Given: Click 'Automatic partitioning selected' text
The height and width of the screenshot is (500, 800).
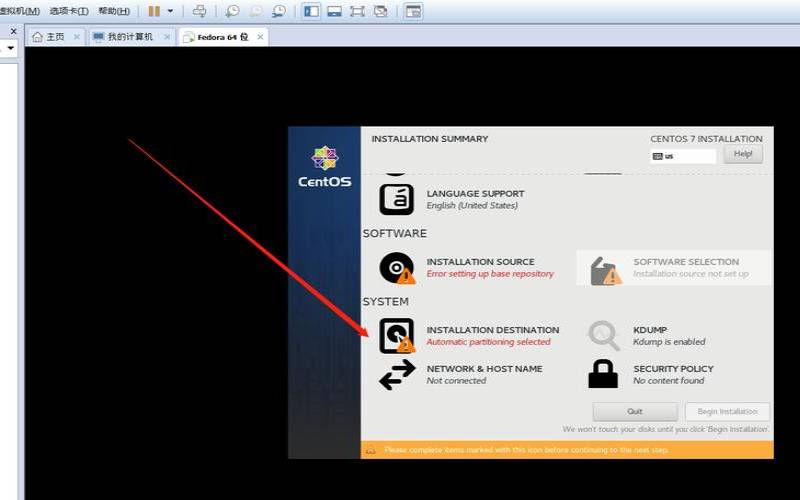Looking at the screenshot, I should [488, 342].
